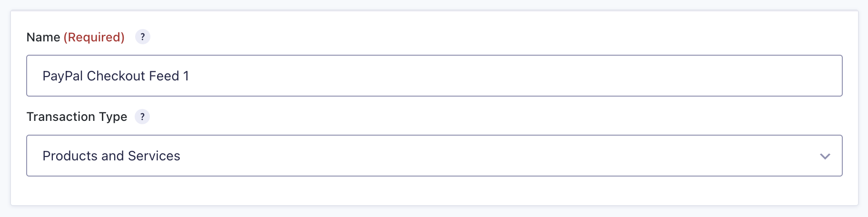Click the middle of the Transaction Type select
Image resolution: width=868 pixels, height=217 pixels.
[x=434, y=156]
